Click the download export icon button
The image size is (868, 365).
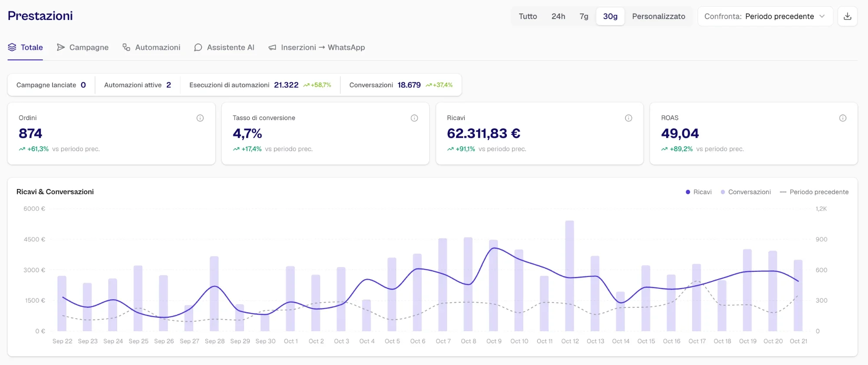tap(847, 16)
